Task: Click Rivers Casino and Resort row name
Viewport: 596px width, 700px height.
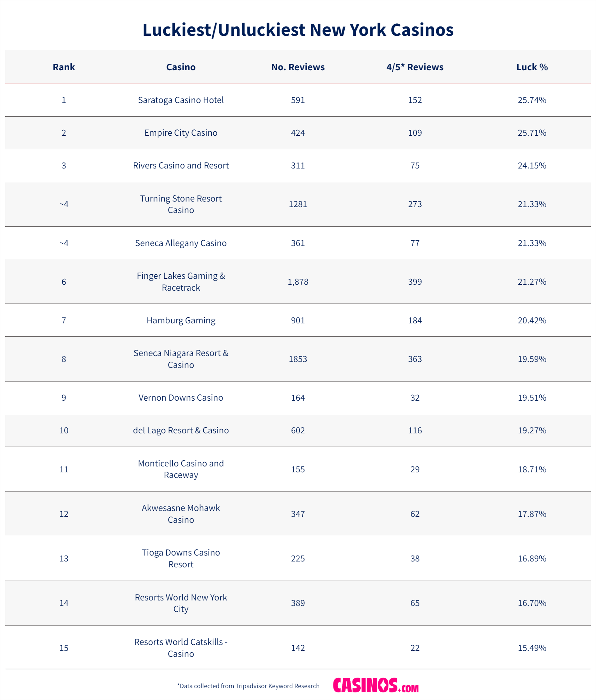Action: tap(181, 166)
